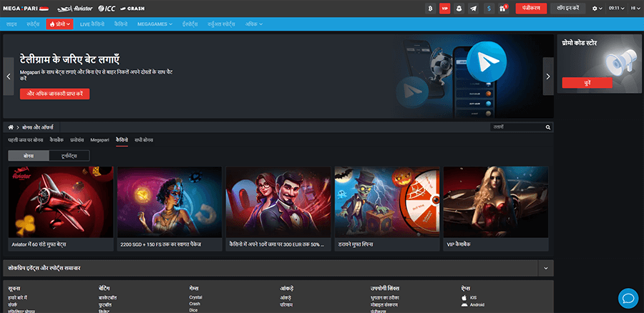Click और अधिक जानकारी प्राप्त करें button
The width and height of the screenshot is (644, 313).
point(54,94)
